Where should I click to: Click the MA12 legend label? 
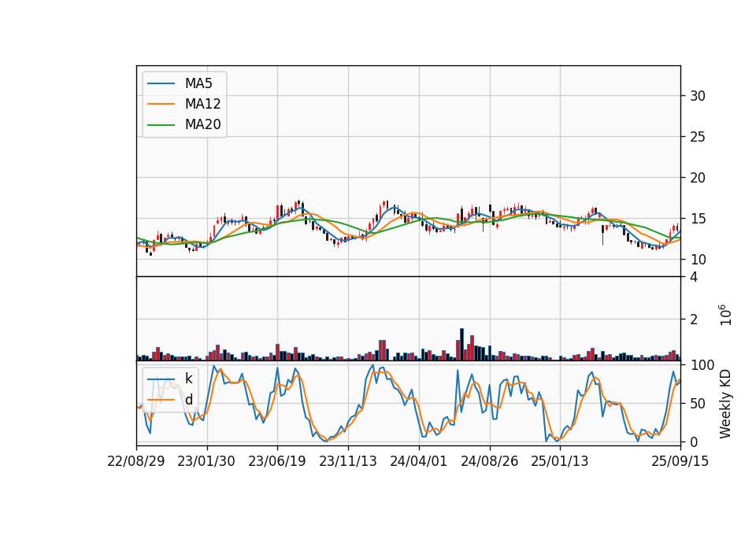202,104
